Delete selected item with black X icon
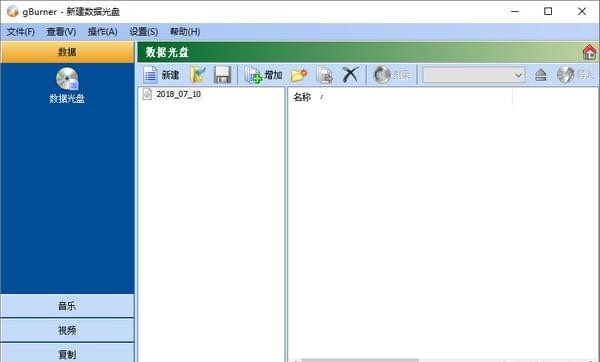600x362 pixels. (350, 75)
